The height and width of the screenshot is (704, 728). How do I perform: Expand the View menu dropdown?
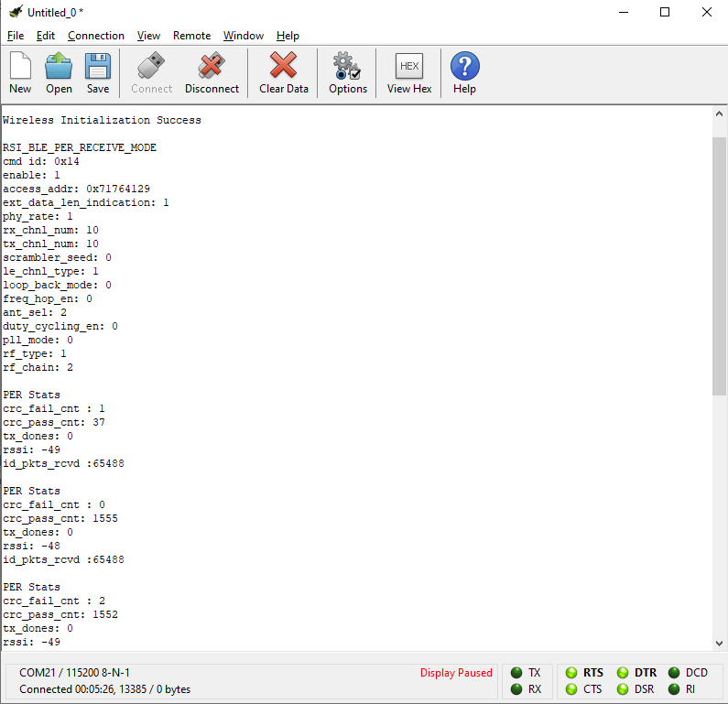click(x=148, y=36)
